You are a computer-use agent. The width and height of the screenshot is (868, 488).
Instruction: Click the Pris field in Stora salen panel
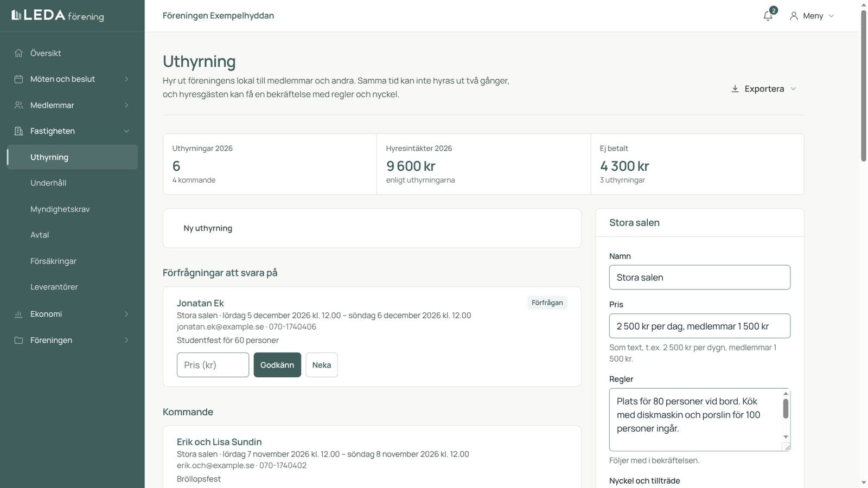tap(700, 326)
